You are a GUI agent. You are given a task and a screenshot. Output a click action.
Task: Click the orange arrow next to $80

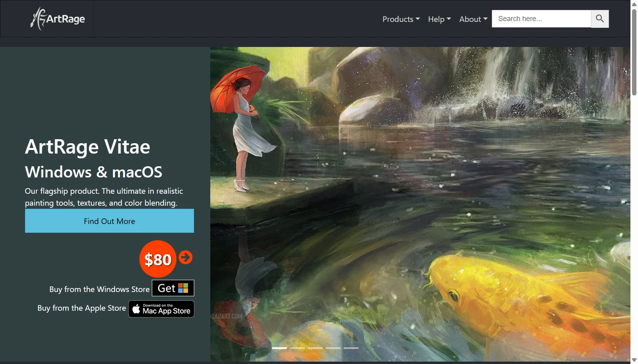click(x=186, y=257)
